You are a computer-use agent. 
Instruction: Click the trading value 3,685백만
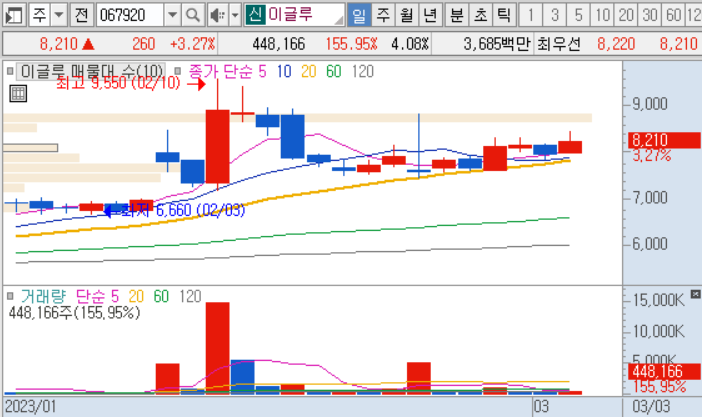click(x=497, y=44)
